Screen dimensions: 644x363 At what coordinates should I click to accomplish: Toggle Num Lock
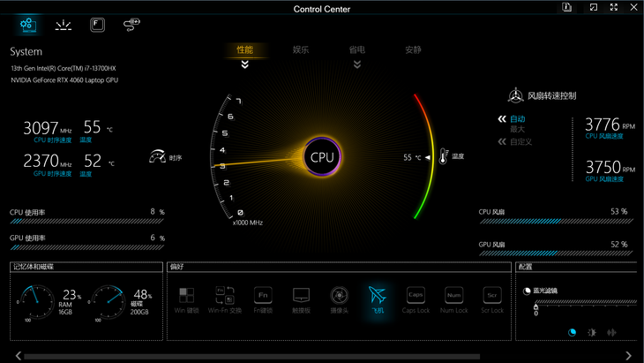tap(453, 300)
